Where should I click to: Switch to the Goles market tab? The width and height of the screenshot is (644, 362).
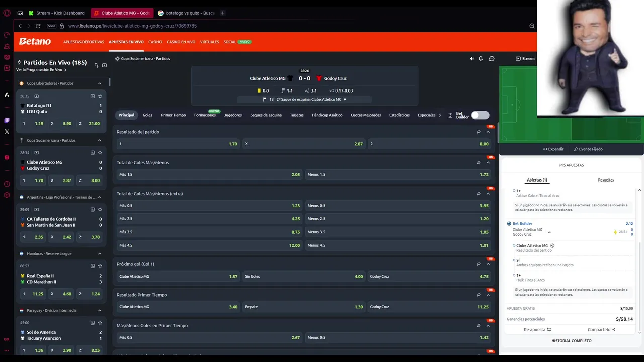147,115
